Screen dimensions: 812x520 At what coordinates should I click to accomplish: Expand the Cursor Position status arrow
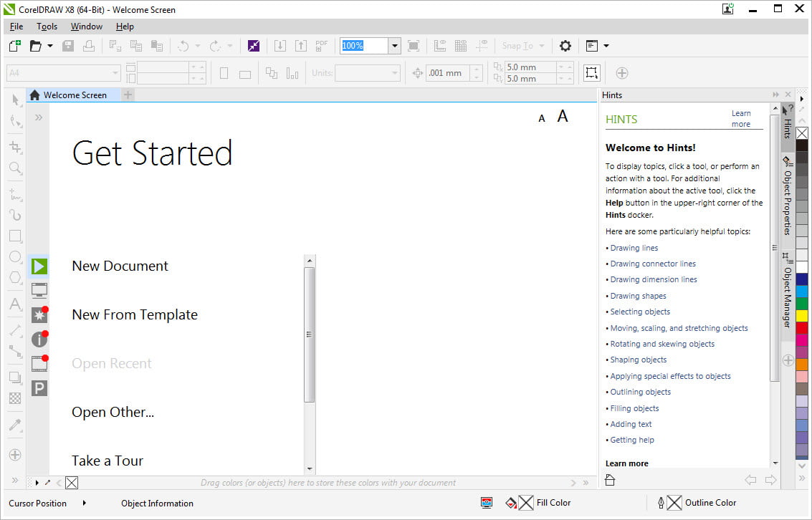(85, 503)
